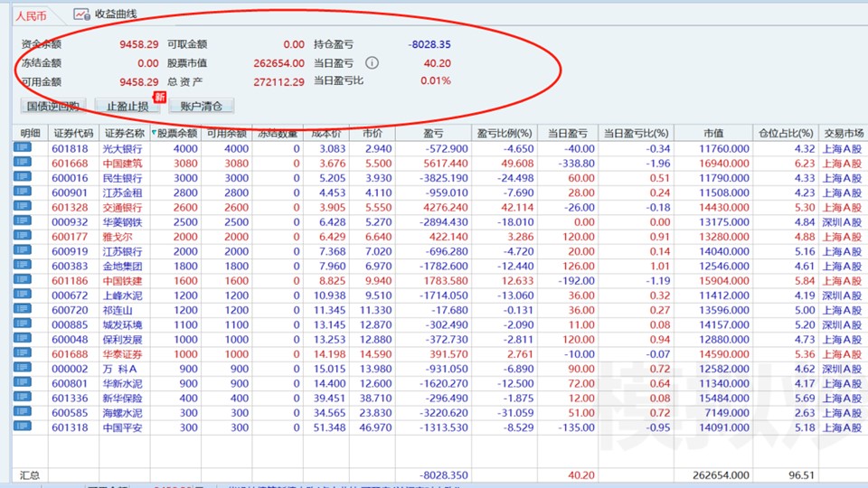Click the 账户清仓 button
868x488 pixels.
[x=201, y=106]
